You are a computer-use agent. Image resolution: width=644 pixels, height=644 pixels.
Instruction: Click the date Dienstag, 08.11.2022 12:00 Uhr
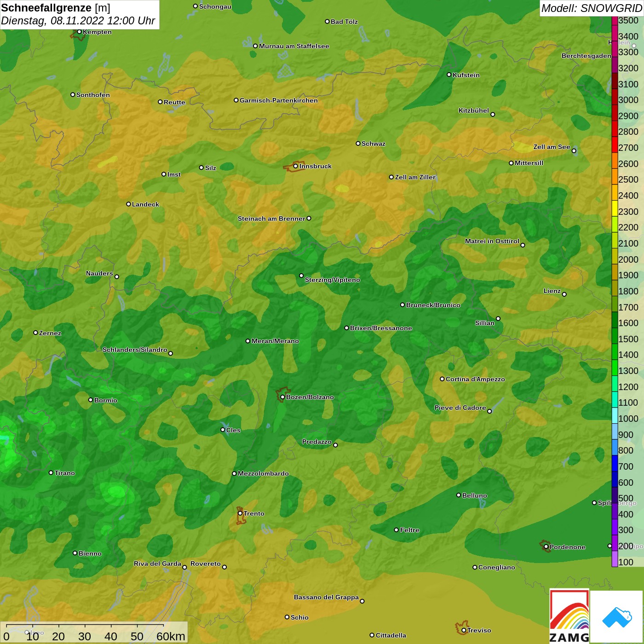pyautogui.click(x=78, y=21)
